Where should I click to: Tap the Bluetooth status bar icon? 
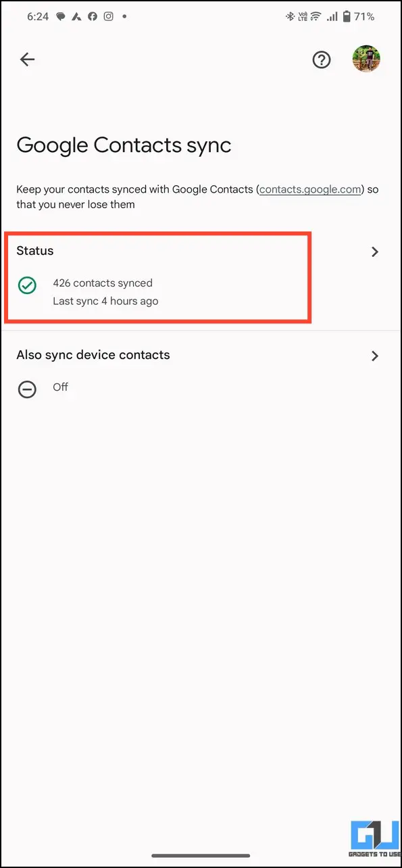(288, 16)
